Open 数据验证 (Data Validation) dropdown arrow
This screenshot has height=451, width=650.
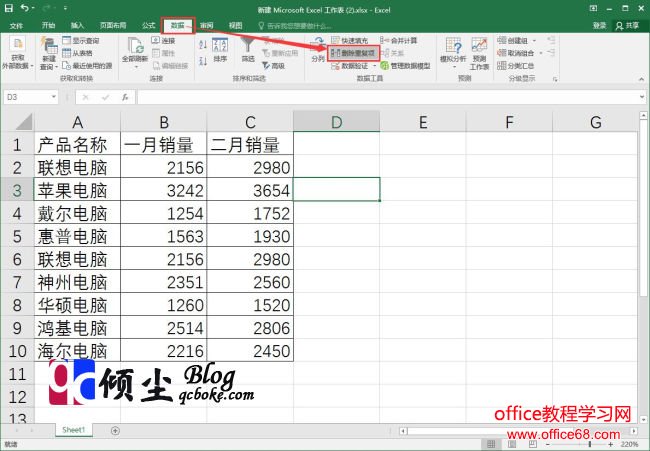[374, 66]
